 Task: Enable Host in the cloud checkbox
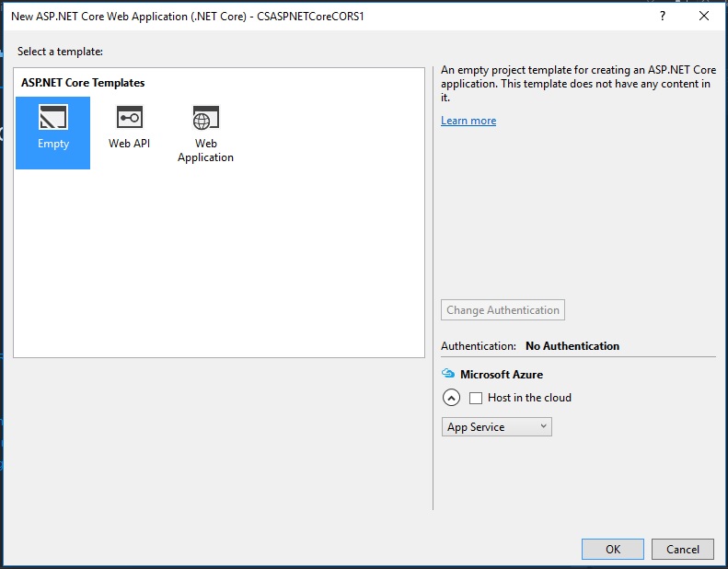476,398
